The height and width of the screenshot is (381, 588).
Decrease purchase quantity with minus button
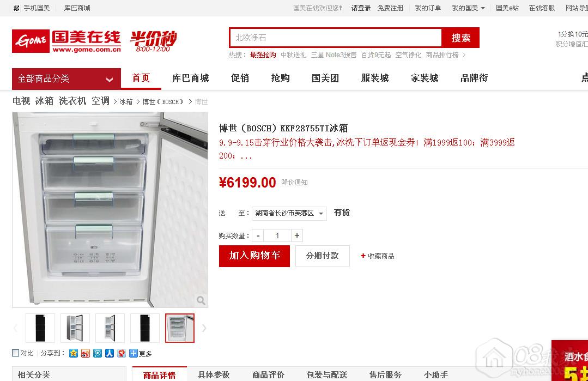click(x=258, y=235)
